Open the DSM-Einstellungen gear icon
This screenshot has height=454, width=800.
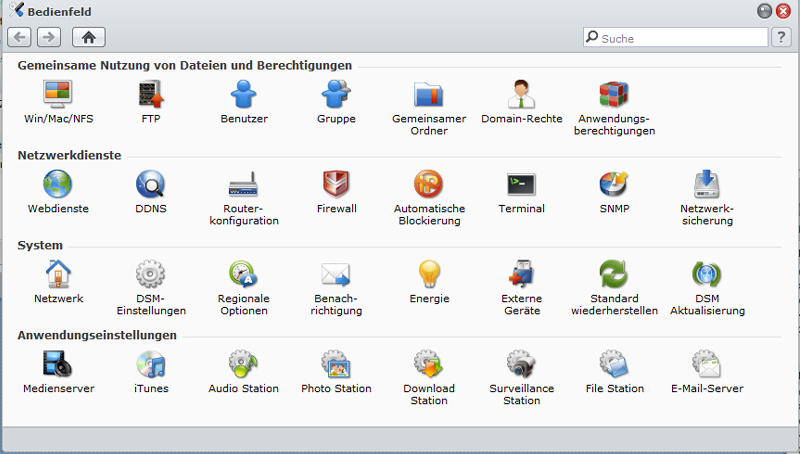(151, 274)
